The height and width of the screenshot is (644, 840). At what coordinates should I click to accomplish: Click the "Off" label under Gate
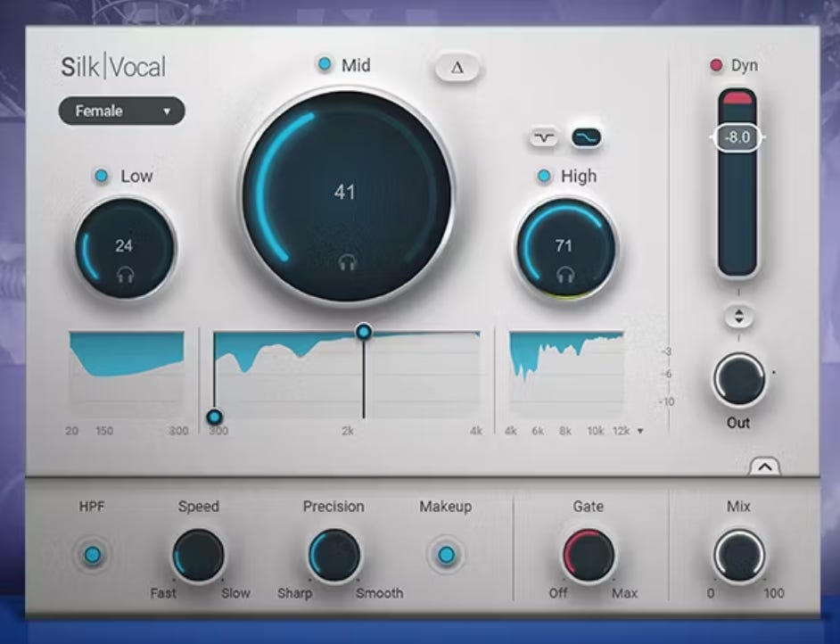(x=557, y=594)
